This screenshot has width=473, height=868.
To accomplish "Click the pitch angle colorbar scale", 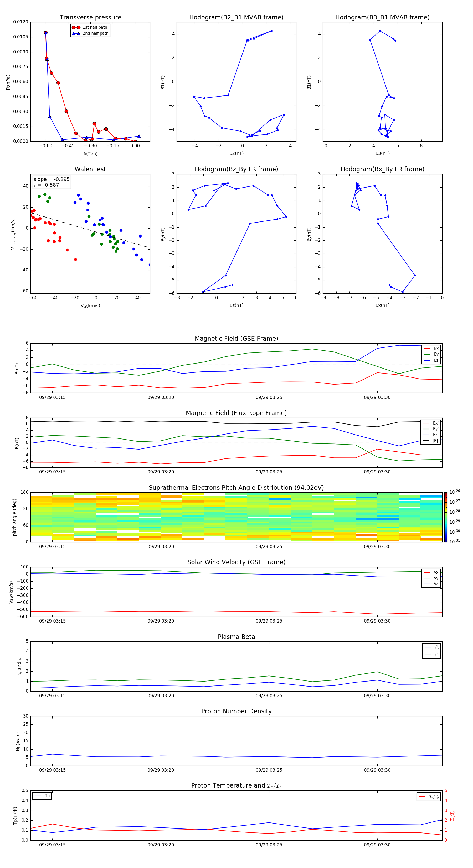I will [445, 517].
